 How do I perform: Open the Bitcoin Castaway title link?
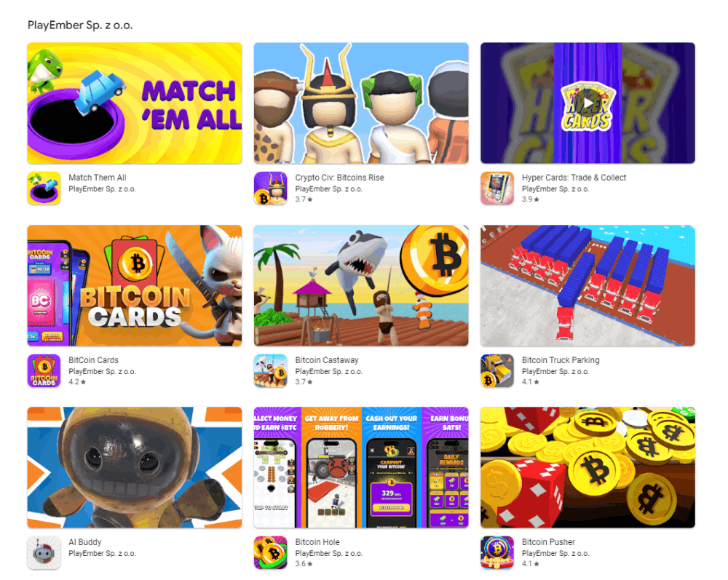coord(327,360)
